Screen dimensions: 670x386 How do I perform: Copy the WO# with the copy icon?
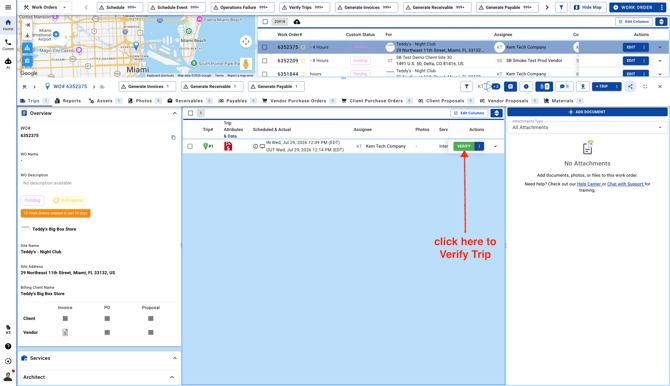(x=173, y=137)
